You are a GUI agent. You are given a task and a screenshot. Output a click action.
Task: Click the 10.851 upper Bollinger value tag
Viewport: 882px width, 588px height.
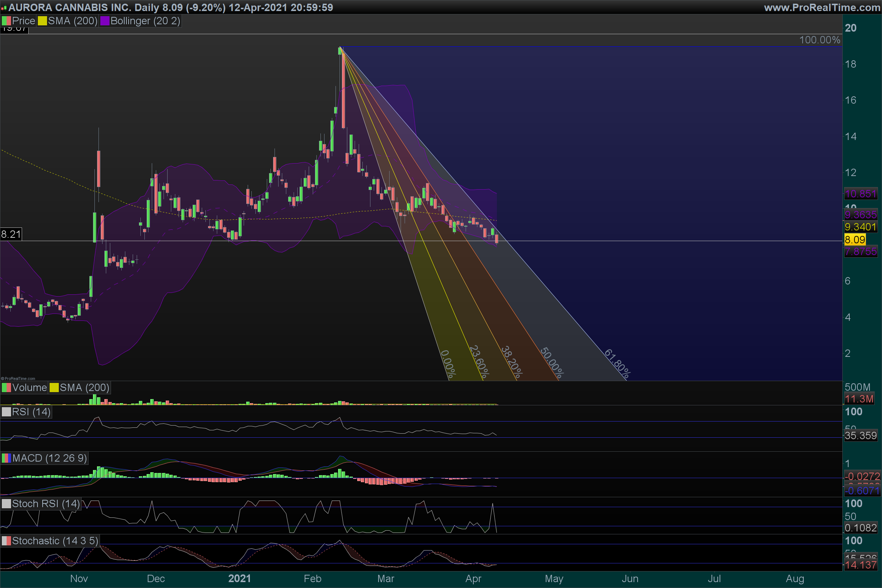pyautogui.click(x=861, y=194)
